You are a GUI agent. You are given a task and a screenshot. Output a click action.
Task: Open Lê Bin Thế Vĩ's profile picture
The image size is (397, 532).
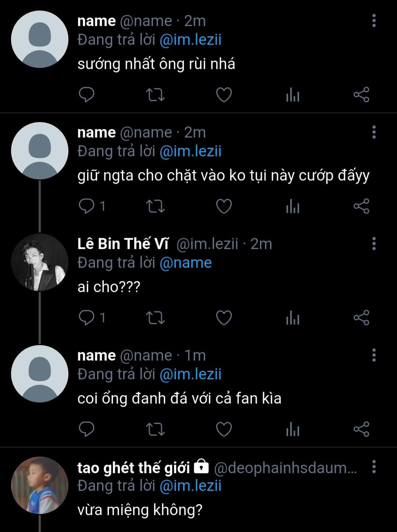(x=40, y=263)
